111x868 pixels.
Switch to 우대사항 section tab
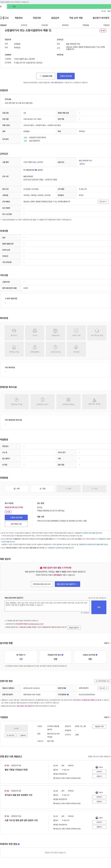(45, 25)
